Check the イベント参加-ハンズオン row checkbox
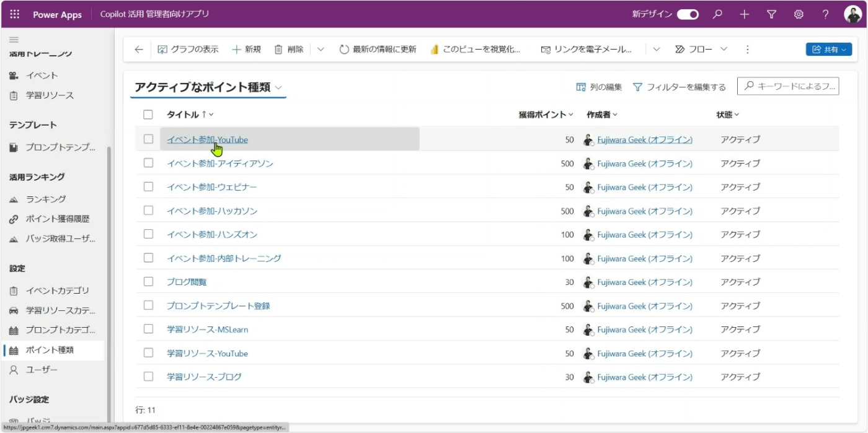This screenshot has height=433, width=868. pos(148,234)
